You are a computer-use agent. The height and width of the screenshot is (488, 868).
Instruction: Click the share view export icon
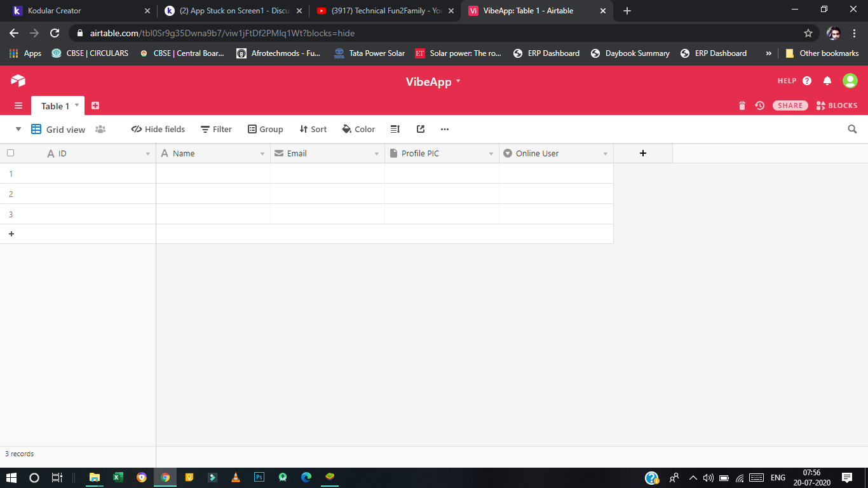pos(421,129)
